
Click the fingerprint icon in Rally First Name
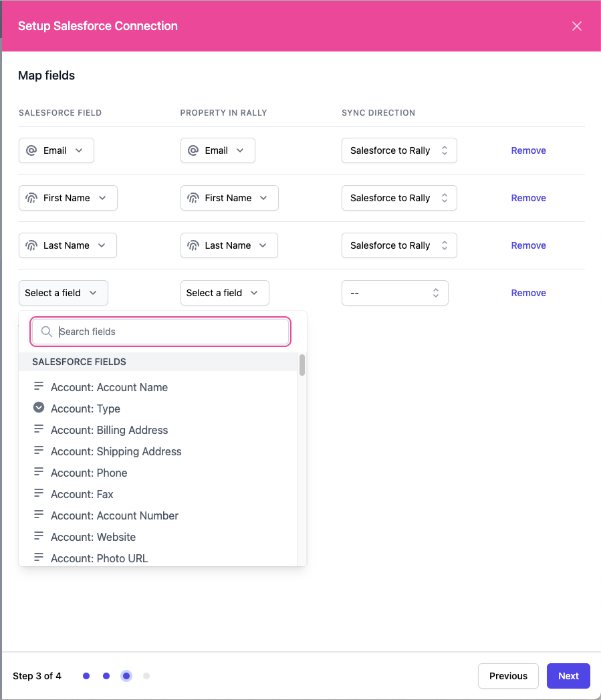193,198
